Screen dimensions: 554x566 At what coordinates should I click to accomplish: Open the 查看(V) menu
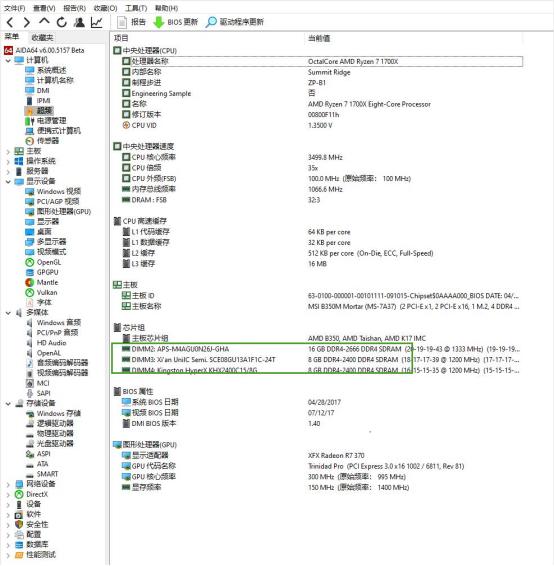(44, 8)
